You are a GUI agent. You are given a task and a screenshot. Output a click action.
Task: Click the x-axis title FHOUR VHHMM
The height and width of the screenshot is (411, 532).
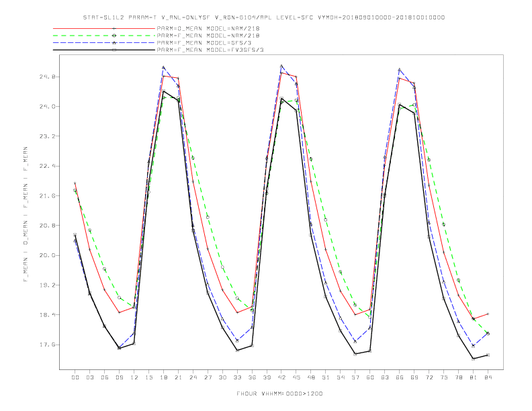[279, 394]
